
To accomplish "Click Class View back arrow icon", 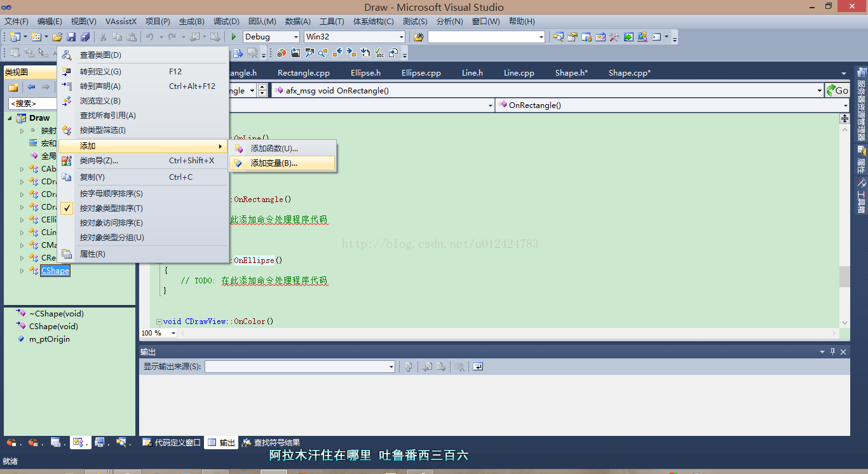I will pyautogui.click(x=31, y=87).
